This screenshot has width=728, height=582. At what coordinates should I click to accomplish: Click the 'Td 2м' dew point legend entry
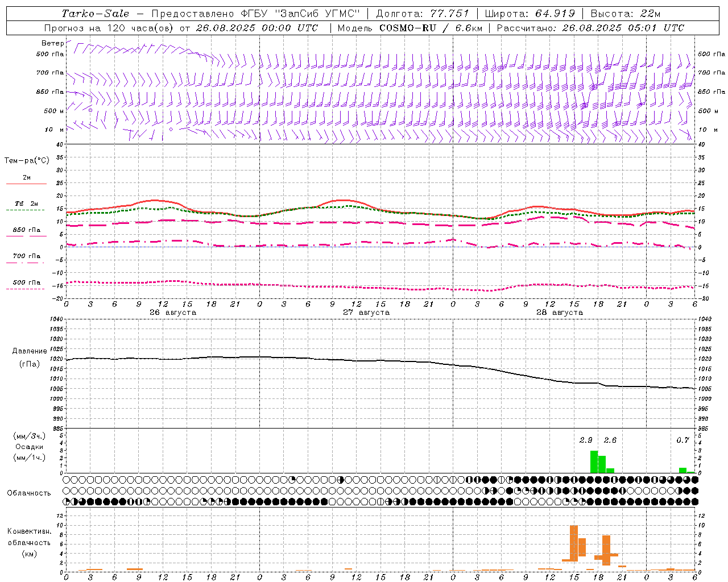tap(27, 203)
